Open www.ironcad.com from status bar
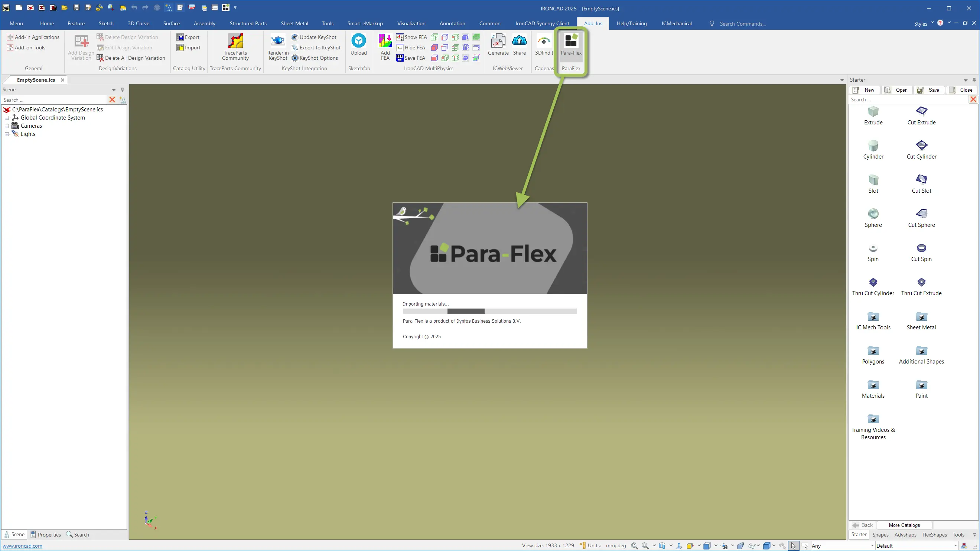 click(x=22, y=545)
